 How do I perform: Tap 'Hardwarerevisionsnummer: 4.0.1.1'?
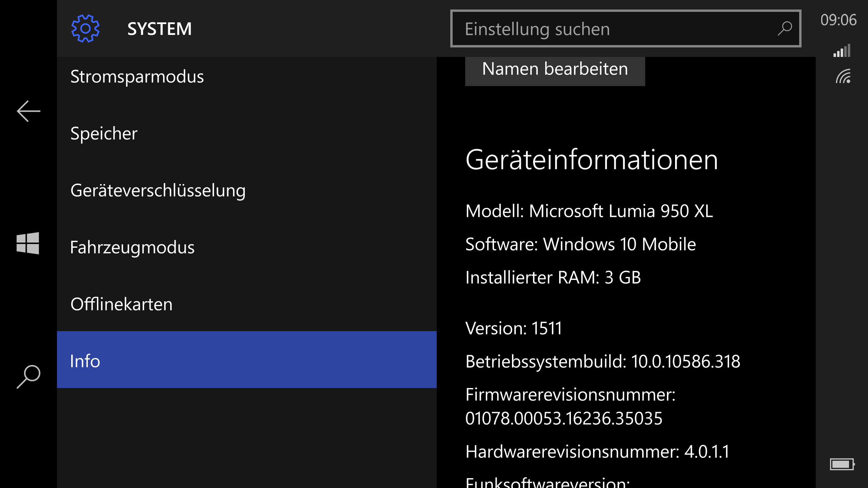597,451
